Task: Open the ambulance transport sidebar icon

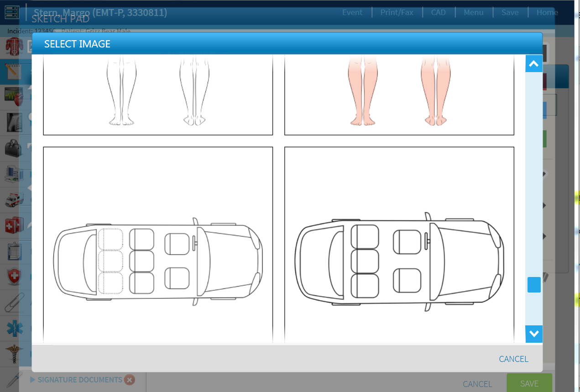Action: click(x=13, y=199)
